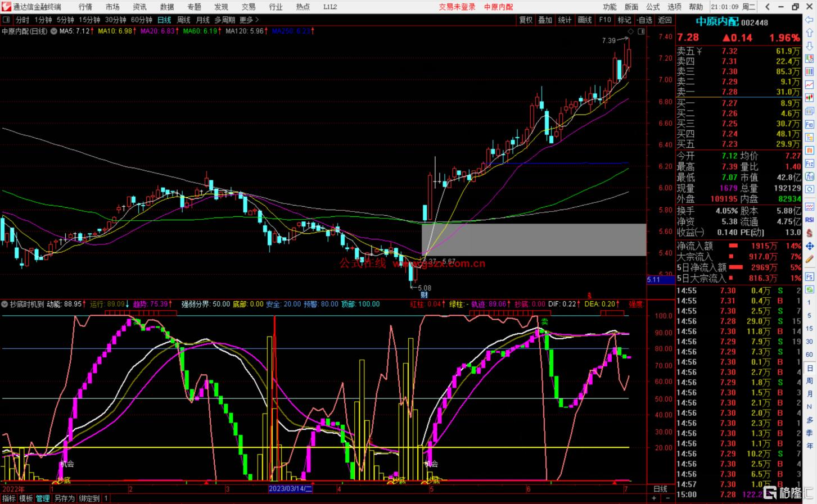
Task: Click 绑定到 at bottom bar
Action: pos(89,498)
